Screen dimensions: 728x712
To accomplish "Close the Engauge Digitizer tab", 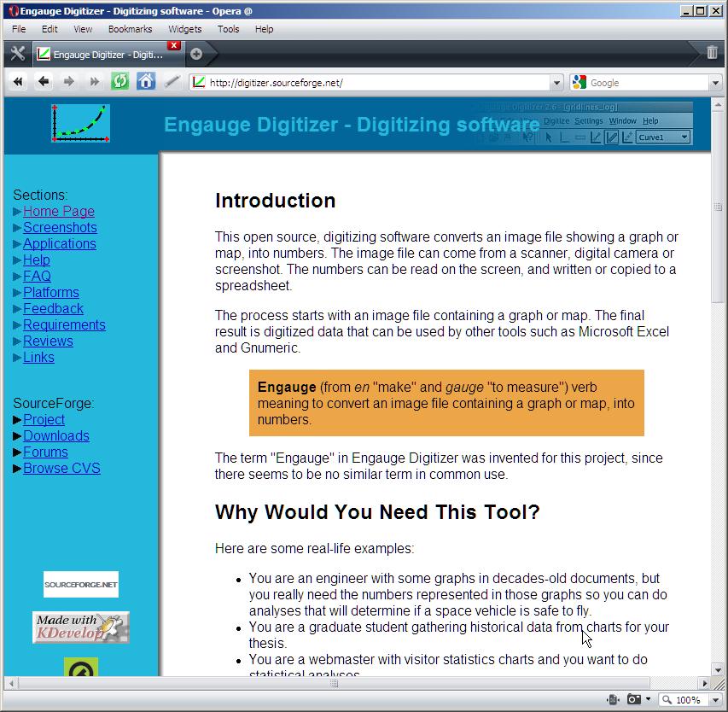I will pyautogui.click(x=174, y=45).
